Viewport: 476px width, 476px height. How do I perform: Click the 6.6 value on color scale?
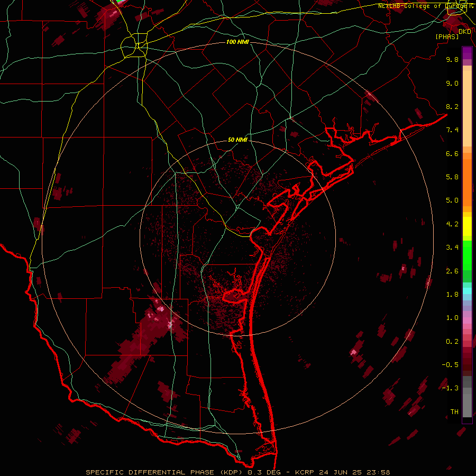452,153
